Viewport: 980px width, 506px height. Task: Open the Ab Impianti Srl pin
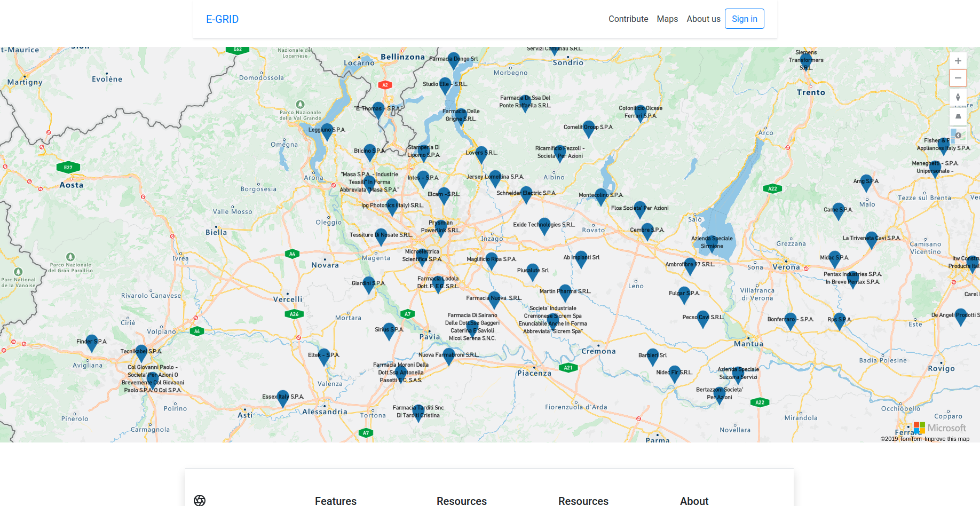tap(581, 259)
